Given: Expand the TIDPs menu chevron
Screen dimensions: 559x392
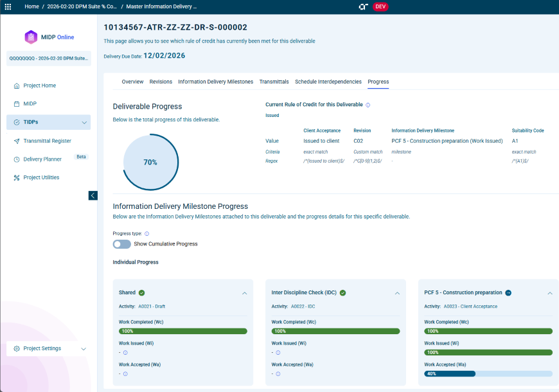Looking at the screenshot, I should 84,122.
